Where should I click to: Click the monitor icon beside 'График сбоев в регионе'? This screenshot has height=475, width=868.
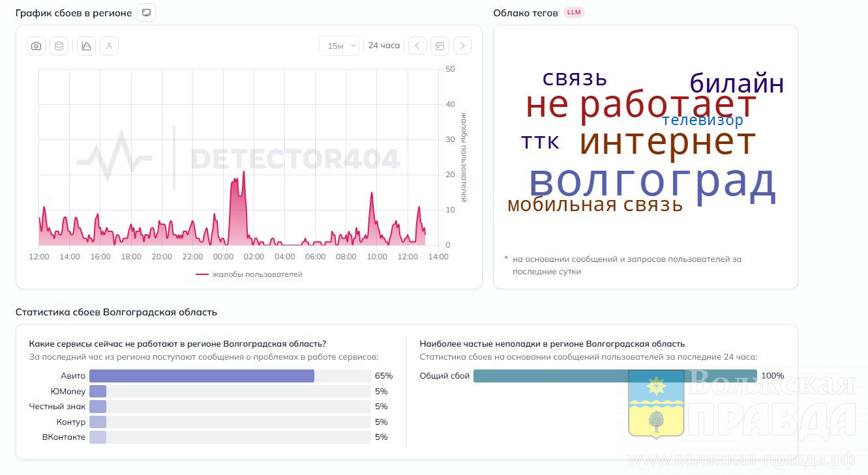147,13
